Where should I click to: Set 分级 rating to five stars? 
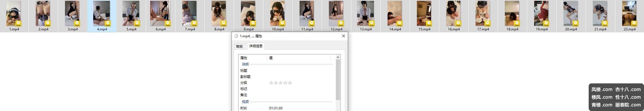[290, 83]
